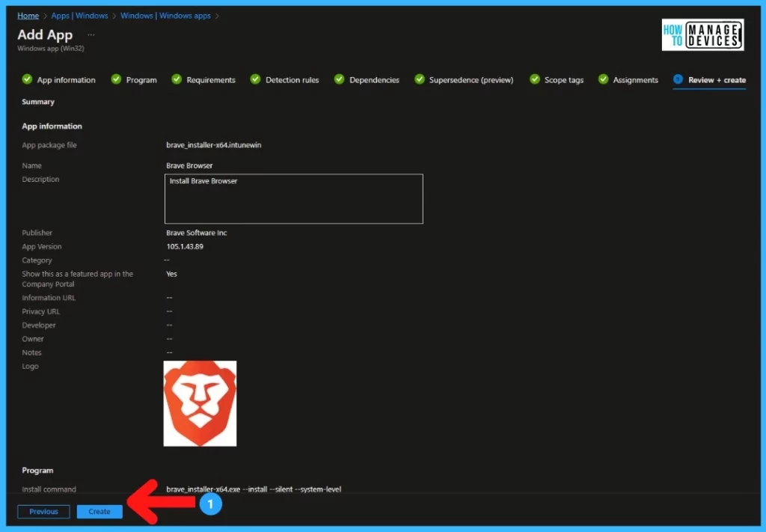Click the Information URL label

pyautogui.click(x=49, y=298)
